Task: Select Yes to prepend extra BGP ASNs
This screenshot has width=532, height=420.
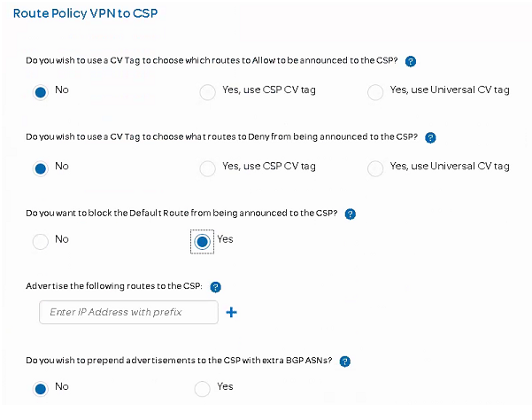Action: [203, 389]
